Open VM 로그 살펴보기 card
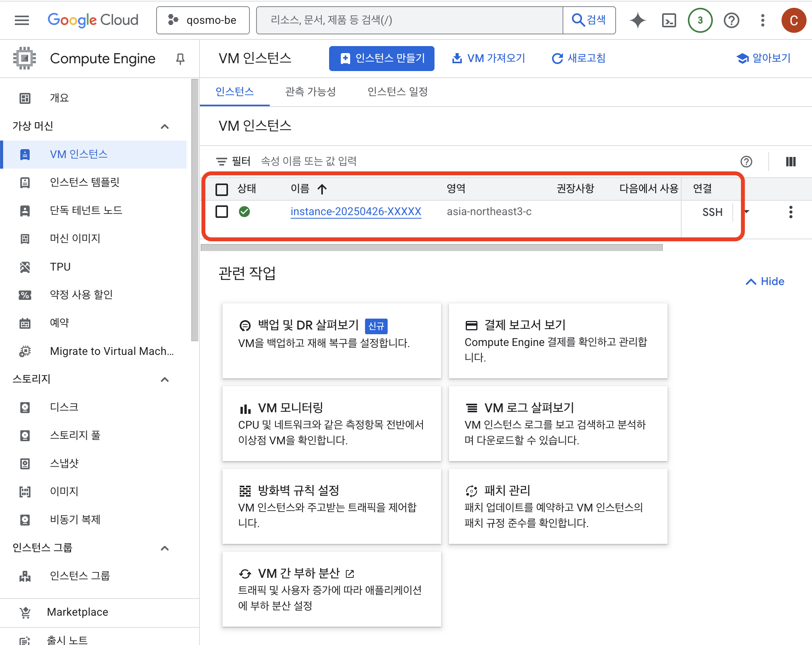Viewport: 812px width, 645px height. (558, 424)
